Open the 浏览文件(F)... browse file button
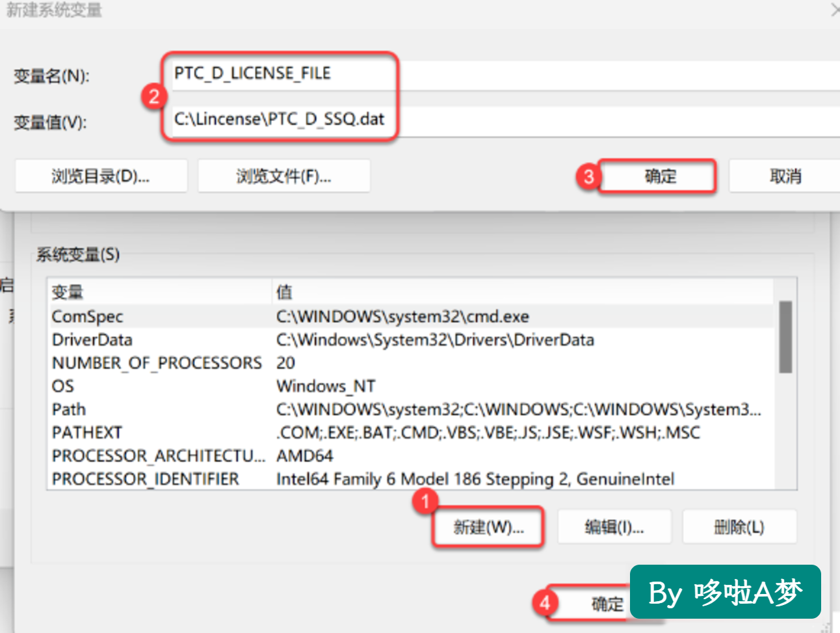The height and width of the screenshot is (633, 840). [284, 176]
